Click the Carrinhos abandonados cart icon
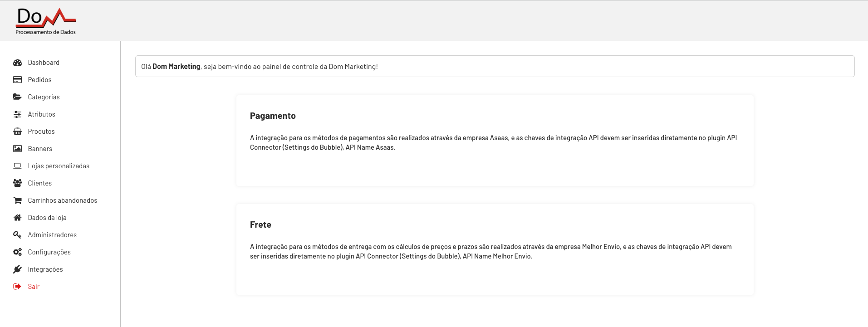This screenshot has height=327, width=868. [17, 200]
